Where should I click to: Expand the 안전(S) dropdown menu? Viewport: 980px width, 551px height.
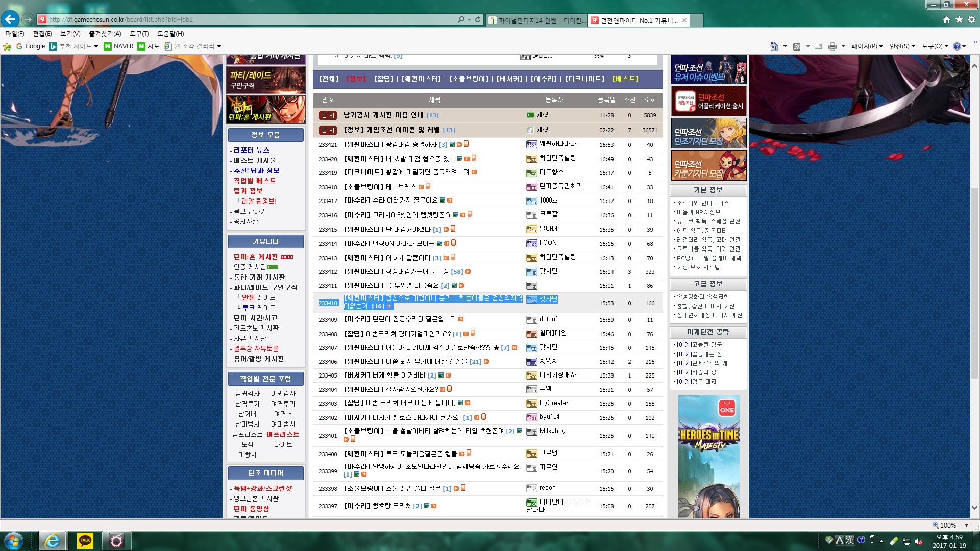click(x=902, y=46)
